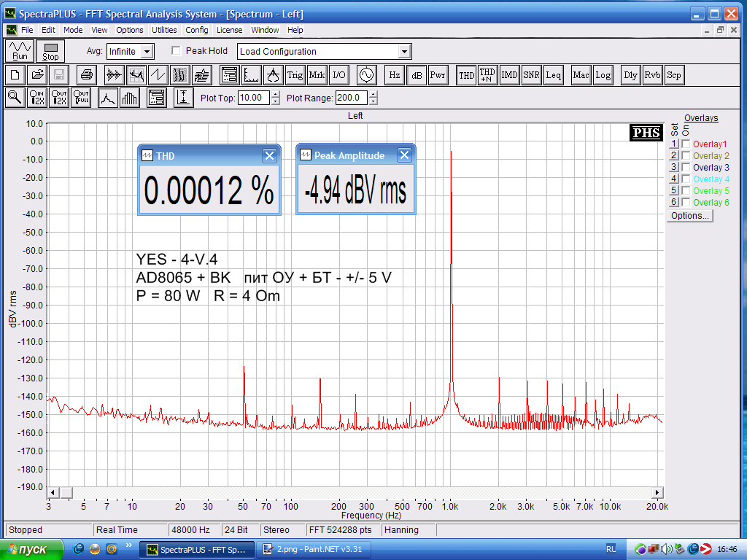Open the Config menu
The width and height of the screenshot is (747, 560).
[x=196, y=30]
